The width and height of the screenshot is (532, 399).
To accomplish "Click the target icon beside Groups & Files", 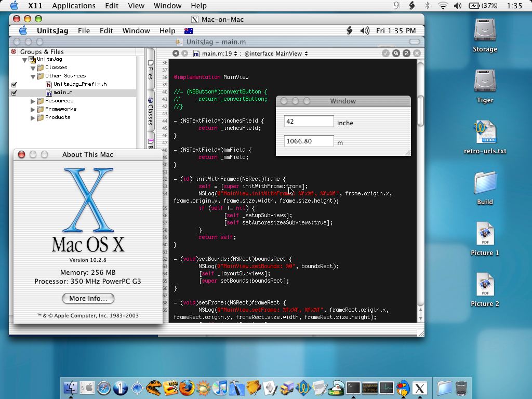I will coord(14,52).
